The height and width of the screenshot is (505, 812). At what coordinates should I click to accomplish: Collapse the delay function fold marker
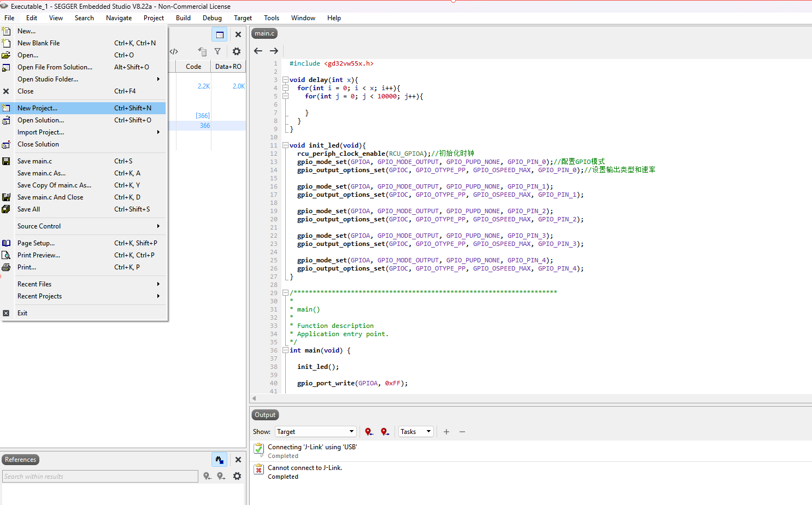tap(285, 80)
